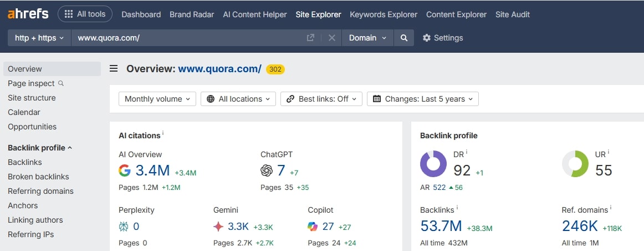Open Backlinks in the sidebar
The image size is (644, 251).
pyautogui.click(x=24, y=162)
